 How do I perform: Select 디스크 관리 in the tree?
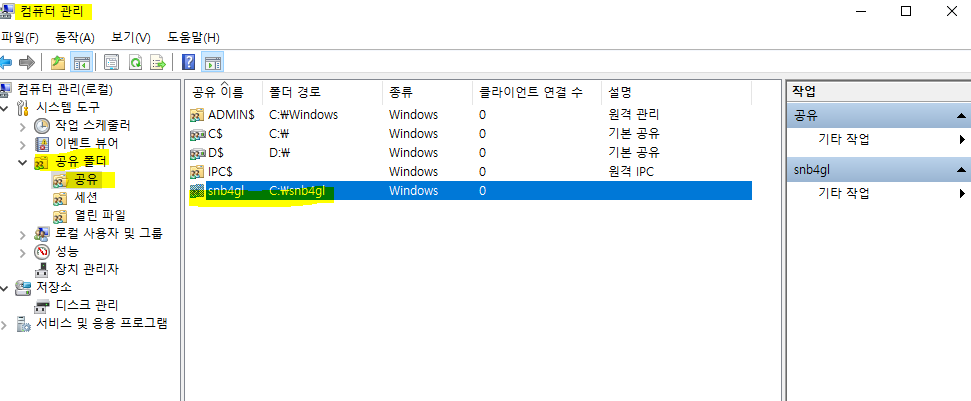click(87, 305)
